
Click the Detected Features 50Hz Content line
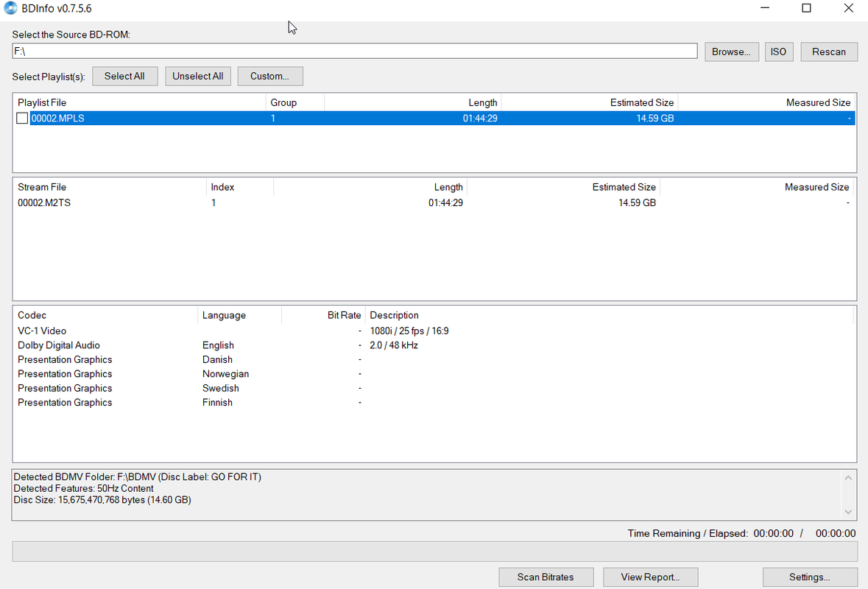(x=84, y=488)
